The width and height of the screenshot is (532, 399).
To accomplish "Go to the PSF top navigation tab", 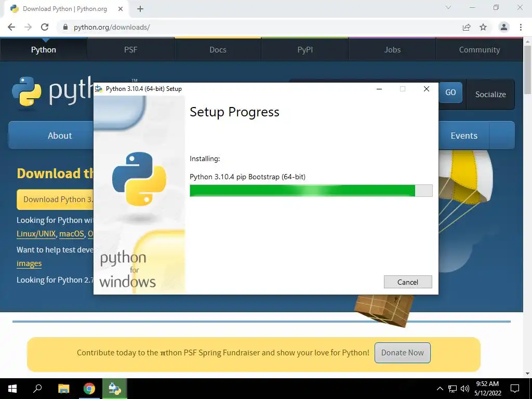I will click(x=130, y=49).
